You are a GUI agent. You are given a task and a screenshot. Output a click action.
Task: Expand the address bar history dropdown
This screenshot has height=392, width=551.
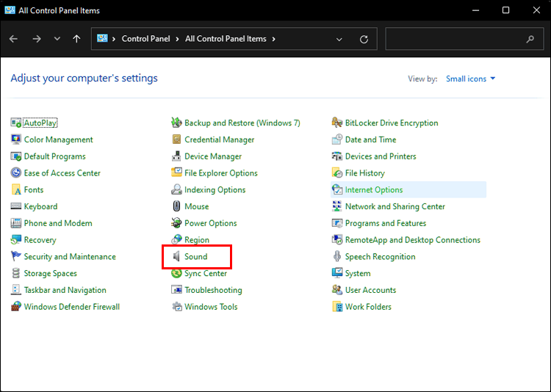point(339,39)
